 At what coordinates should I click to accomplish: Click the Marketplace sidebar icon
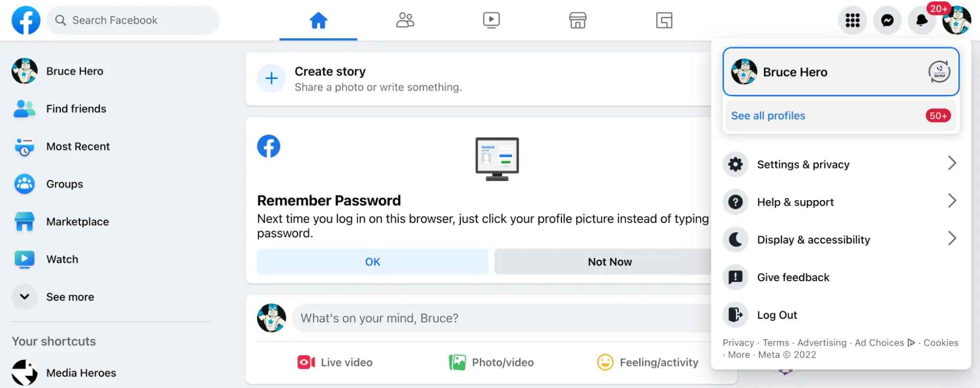[25, 222]
